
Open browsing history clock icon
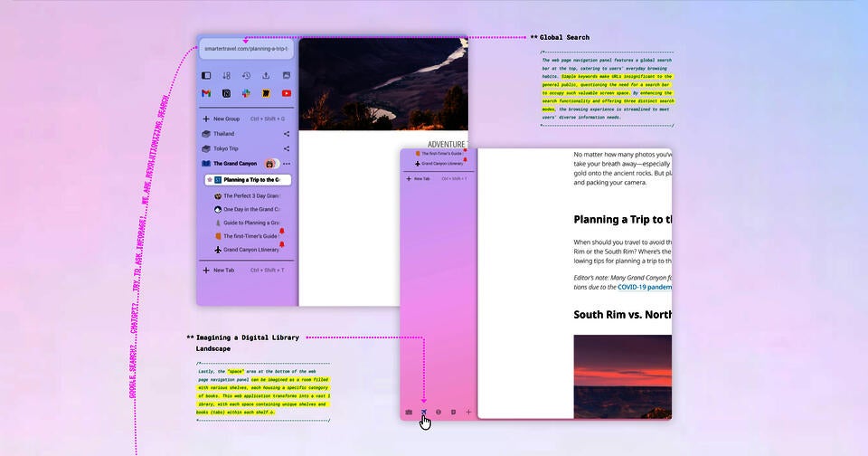click(246, 75)
